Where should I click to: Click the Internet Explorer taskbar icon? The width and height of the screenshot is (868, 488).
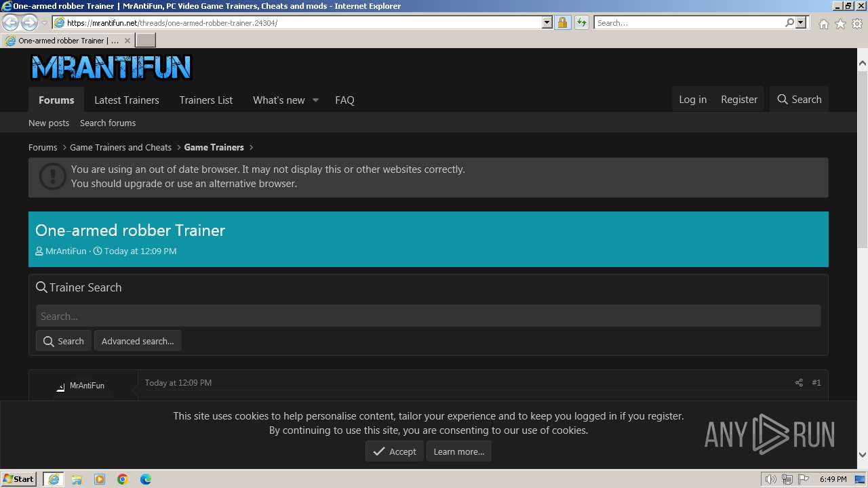54,479
